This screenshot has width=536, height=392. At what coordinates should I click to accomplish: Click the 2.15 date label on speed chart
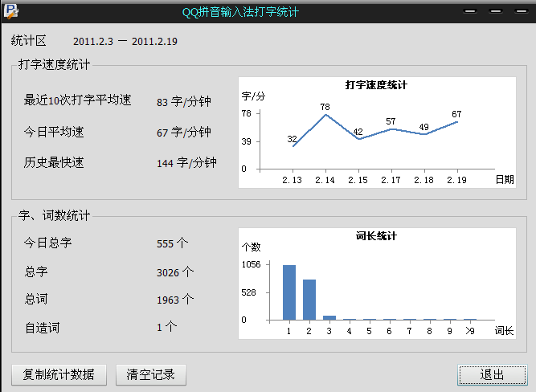[358, 180]
